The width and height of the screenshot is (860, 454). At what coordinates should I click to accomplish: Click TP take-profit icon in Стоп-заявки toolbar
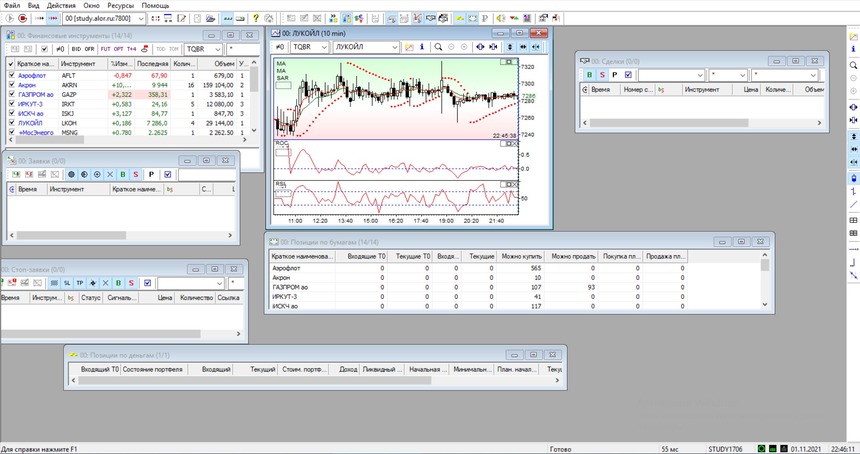pos(80,283)
